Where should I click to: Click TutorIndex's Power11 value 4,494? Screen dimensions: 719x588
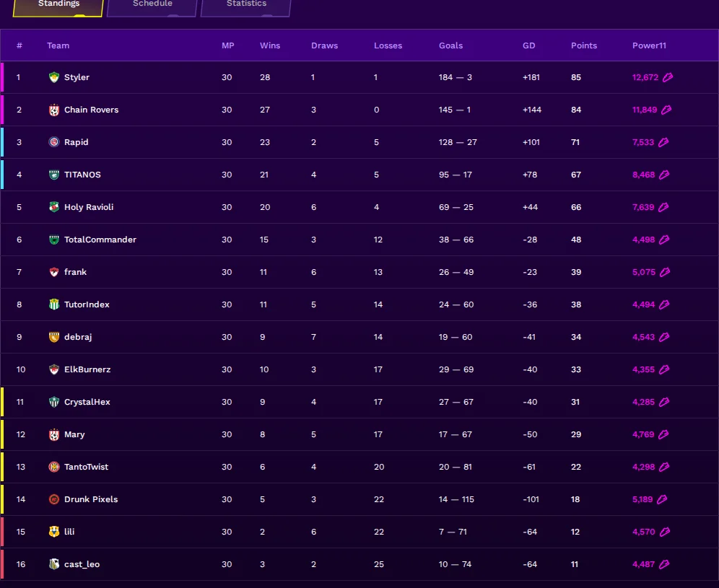coord(643,304)
